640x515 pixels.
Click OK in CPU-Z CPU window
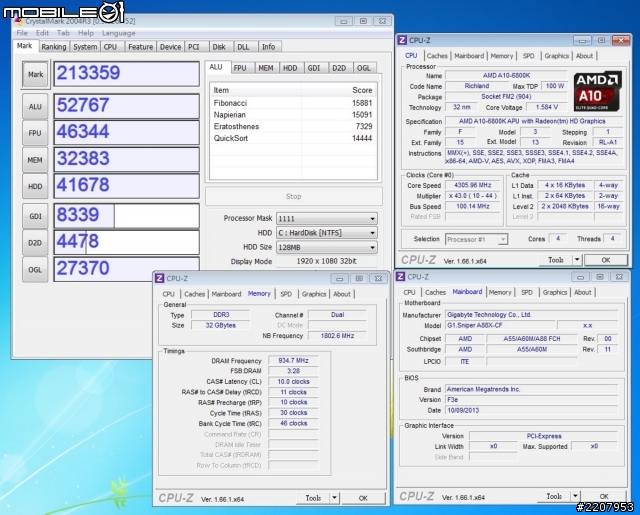606,260
